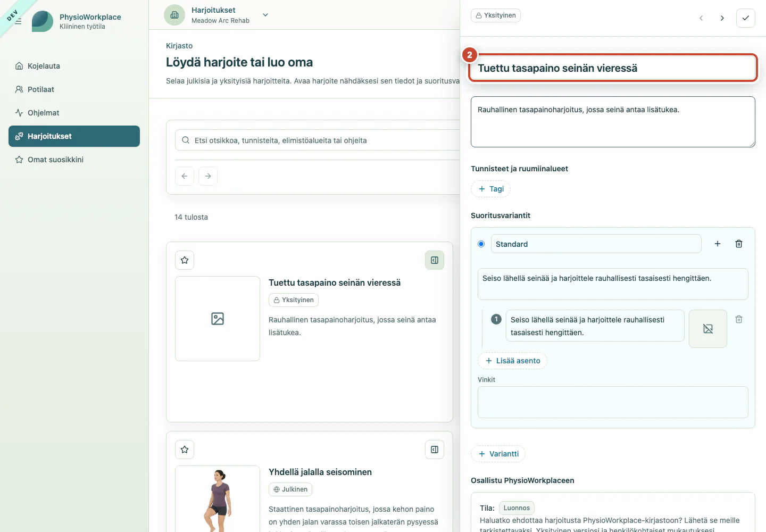Click the exercise title field Tuettu tasapaino
The height and width of the screenshot is (532, 766).
pyautogui.click(x=613, y=68)
